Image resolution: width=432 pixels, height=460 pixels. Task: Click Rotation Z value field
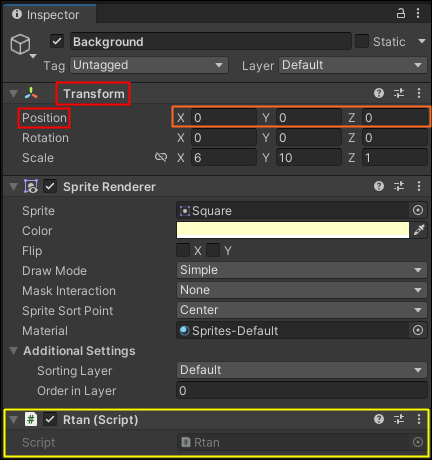click(395, 137)
